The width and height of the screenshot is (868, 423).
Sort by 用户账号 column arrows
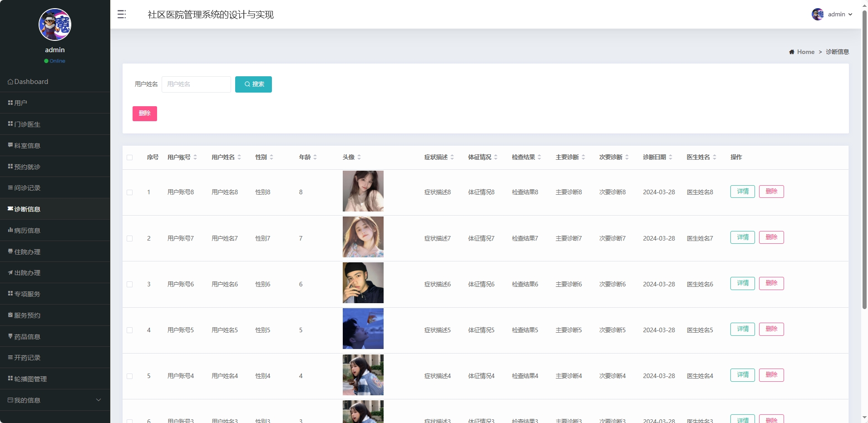pos(195,157)
